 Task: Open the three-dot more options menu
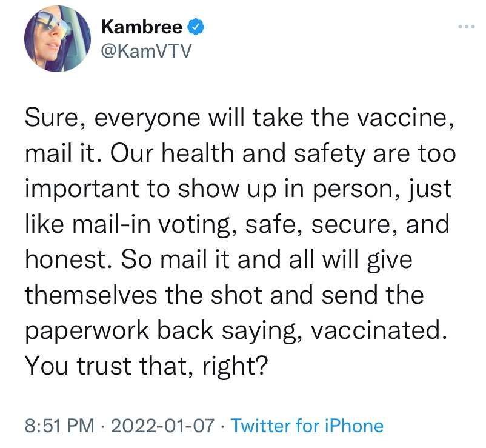click(467, 27)
